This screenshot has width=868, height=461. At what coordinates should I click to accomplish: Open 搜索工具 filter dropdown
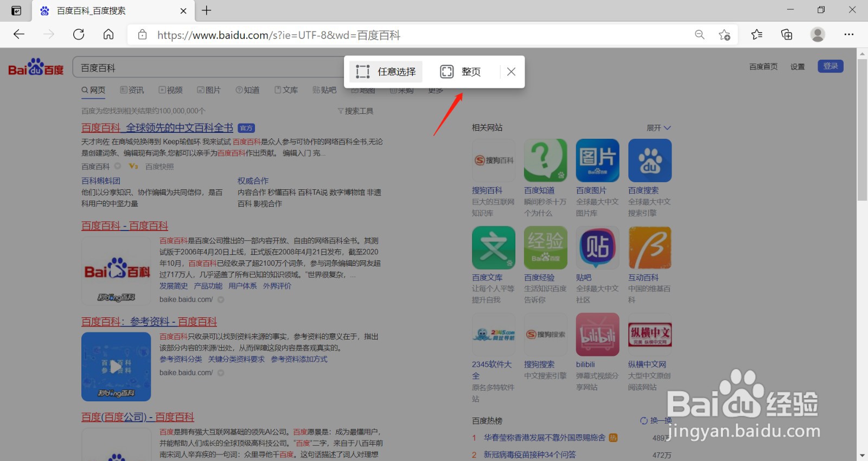355,111
